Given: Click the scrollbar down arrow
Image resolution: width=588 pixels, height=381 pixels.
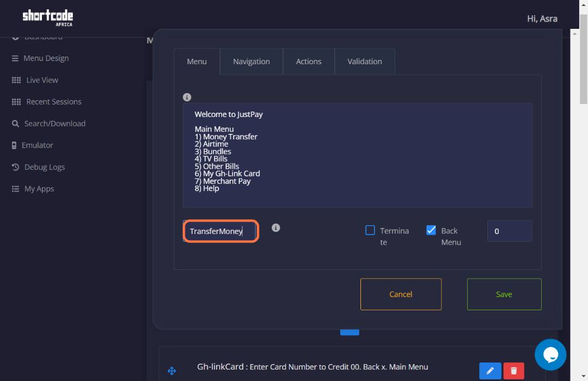Looking at the screenshot, I should [584, 376].
